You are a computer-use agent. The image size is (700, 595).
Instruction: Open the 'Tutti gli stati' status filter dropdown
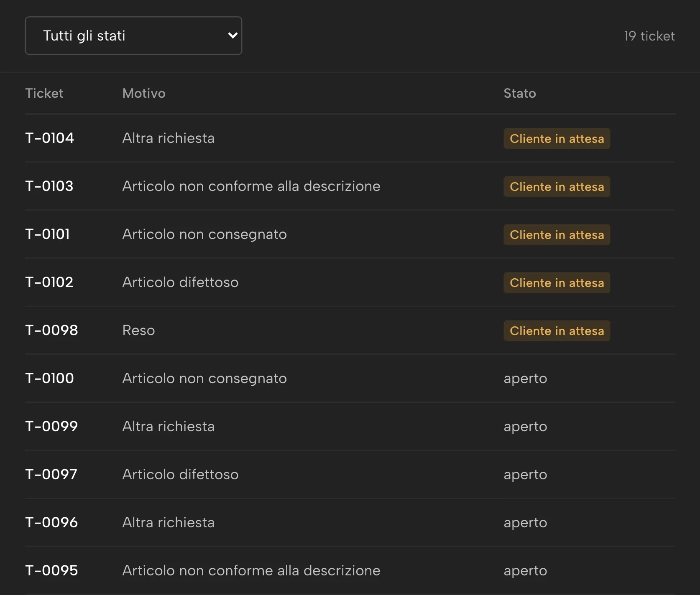133,36
